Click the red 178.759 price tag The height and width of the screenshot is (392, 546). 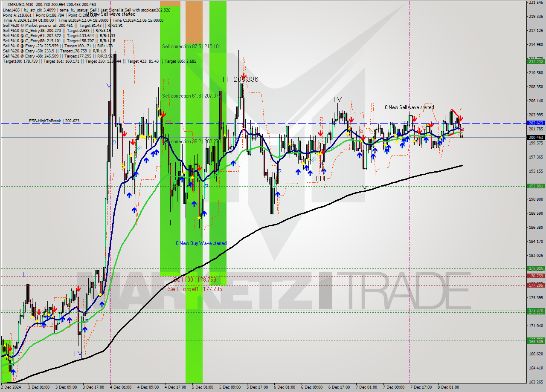(536, 276)
